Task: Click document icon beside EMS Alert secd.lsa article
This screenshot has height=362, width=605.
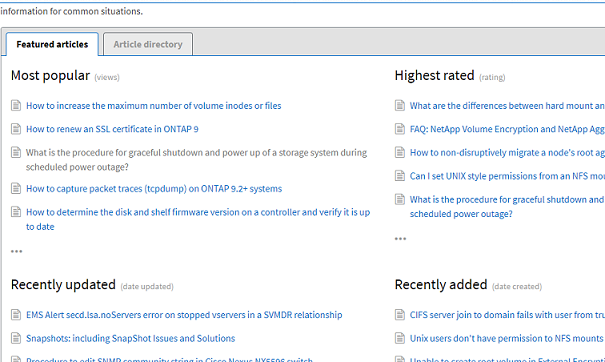Action: tap(16, 315)
